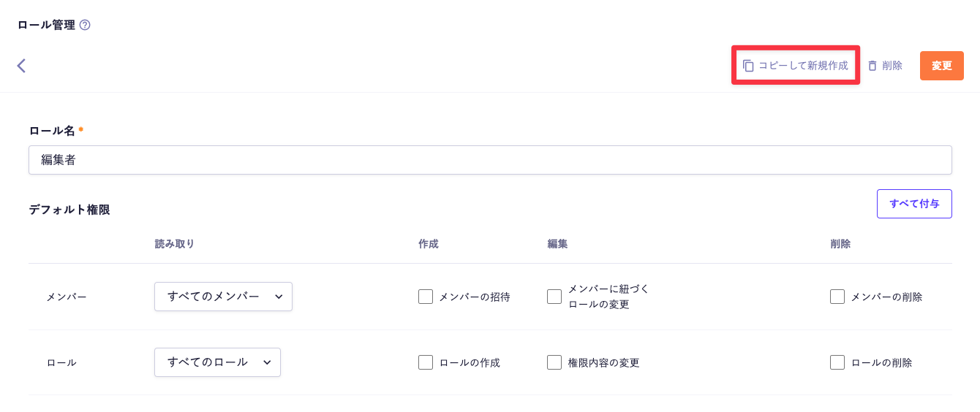Tick the メンバーの削除 checkbox
The height and width of the screenshot is (412, 980).
[837, 297]
